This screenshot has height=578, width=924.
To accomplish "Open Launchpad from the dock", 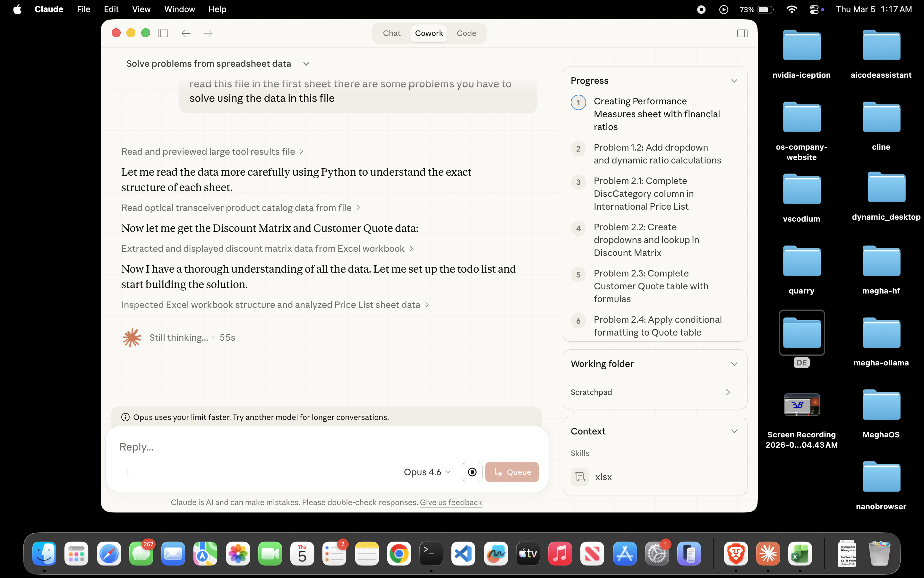I will pos(76,554).
